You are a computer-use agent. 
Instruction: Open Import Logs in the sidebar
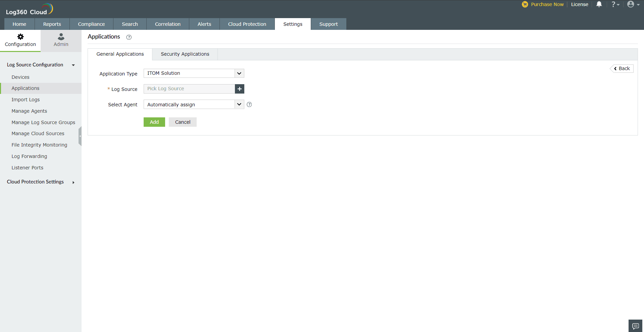26,100
